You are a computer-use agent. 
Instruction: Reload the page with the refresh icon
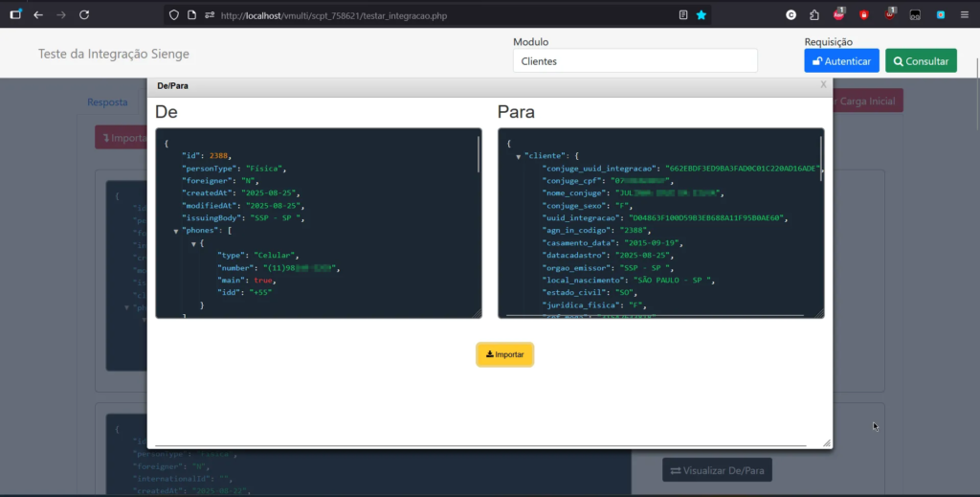[x=84, y=15]
